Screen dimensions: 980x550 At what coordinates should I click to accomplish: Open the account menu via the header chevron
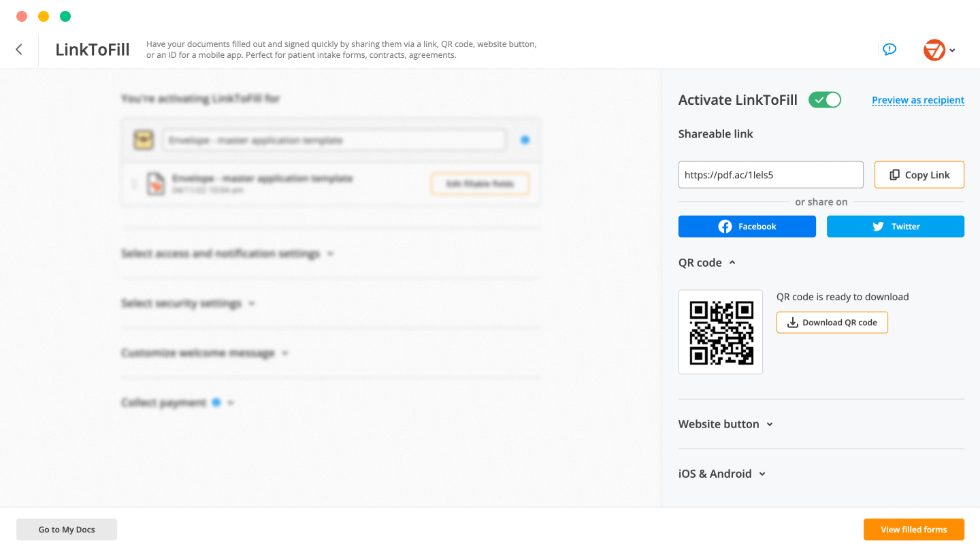coord(952,50)
